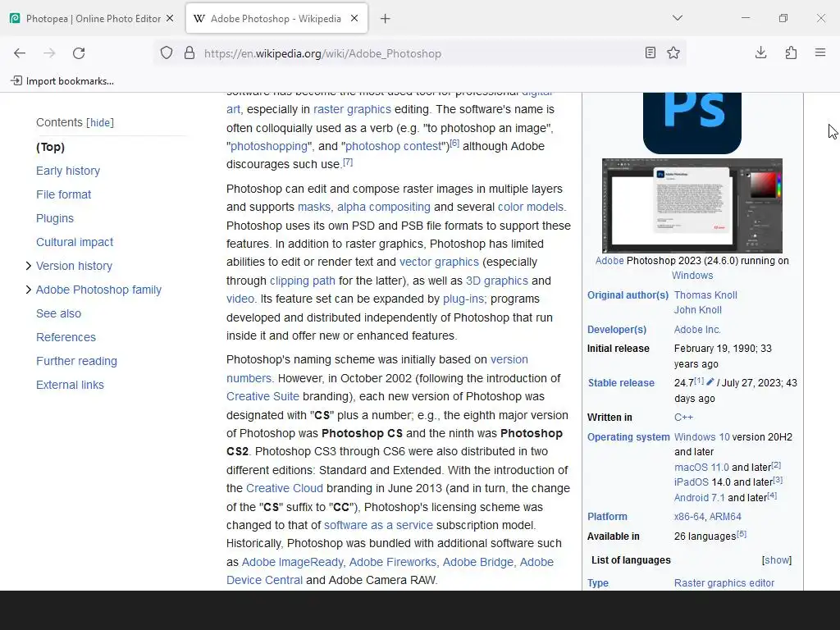Go to Further reading section
This screenshot has width=840, height=630.
(76, 361)
